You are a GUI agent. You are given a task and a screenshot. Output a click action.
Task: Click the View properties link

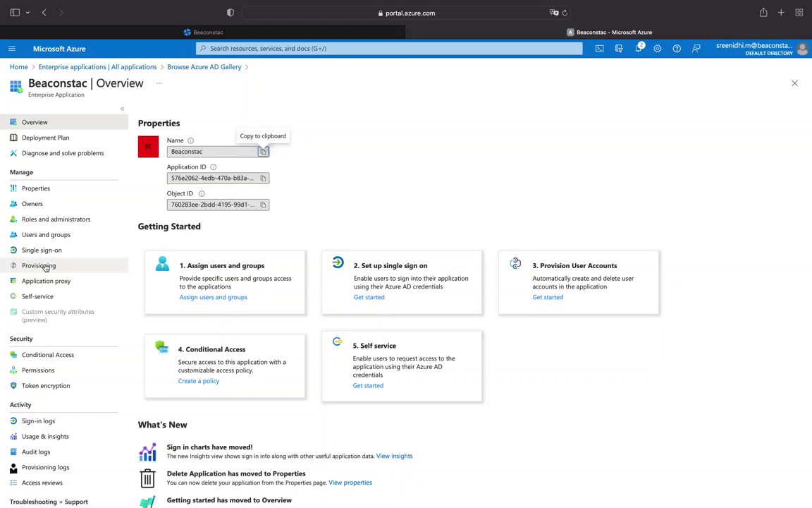click(x=350, y=483)
